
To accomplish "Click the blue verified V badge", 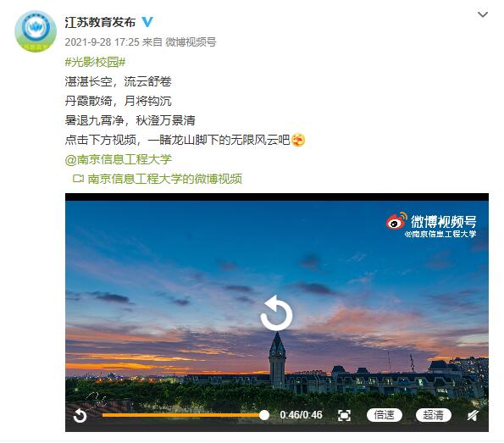I will (147, 22).
